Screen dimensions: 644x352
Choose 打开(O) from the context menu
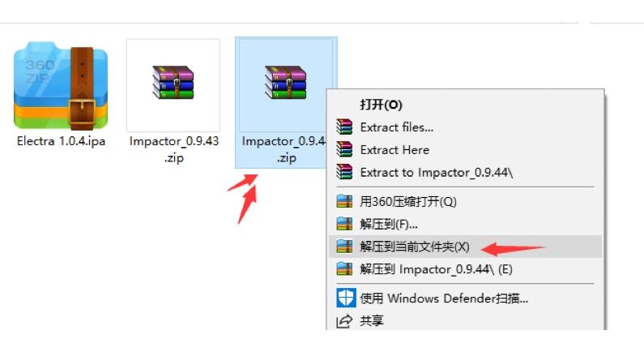(x=381, y=105)
